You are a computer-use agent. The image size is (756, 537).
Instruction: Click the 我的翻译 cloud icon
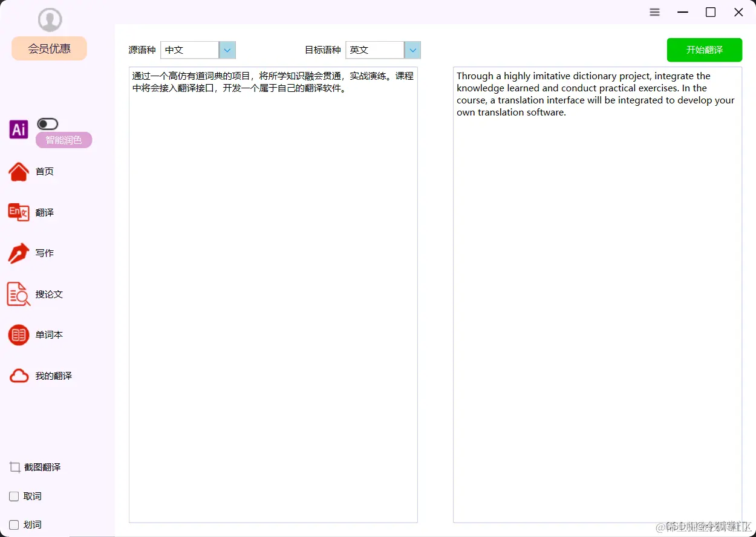pos(19,375)
